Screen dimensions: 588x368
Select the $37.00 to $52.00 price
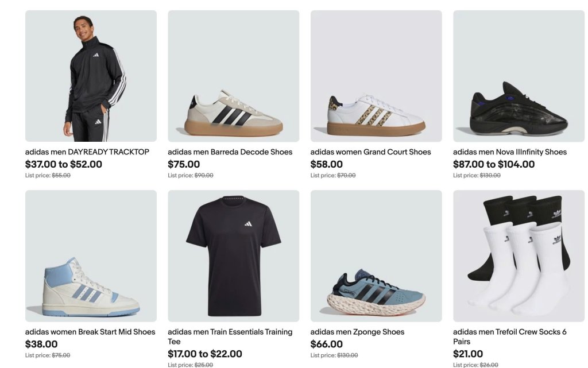pyautogui.click(x=63, y=164)
